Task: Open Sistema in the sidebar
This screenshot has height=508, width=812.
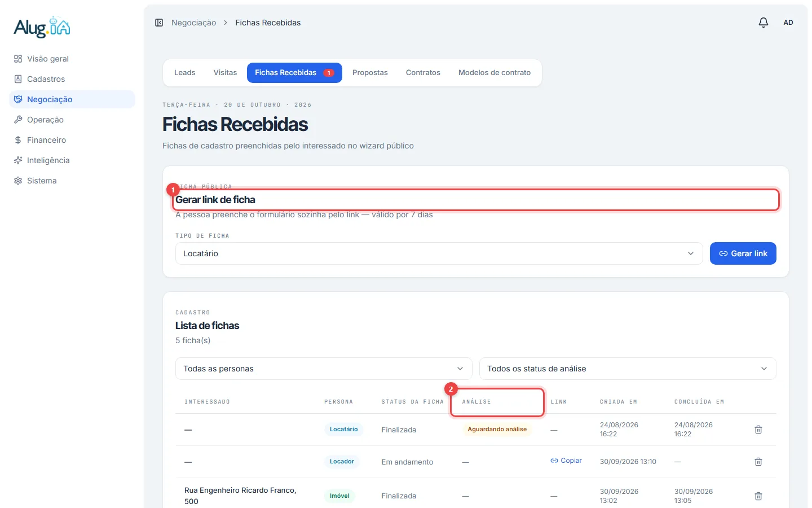Action: click(x=72, y=181)
